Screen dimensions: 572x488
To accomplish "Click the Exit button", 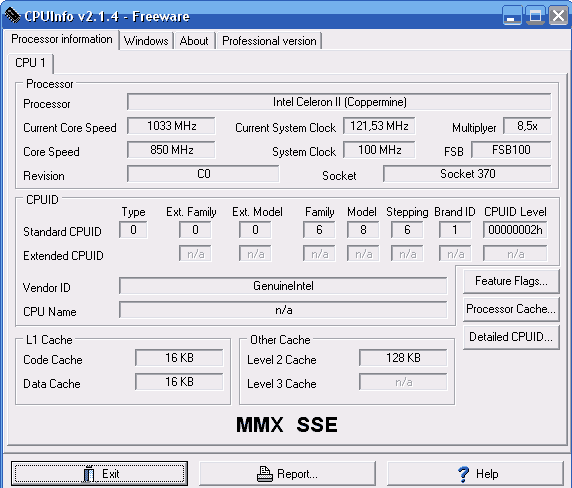I will pos(99,474).
